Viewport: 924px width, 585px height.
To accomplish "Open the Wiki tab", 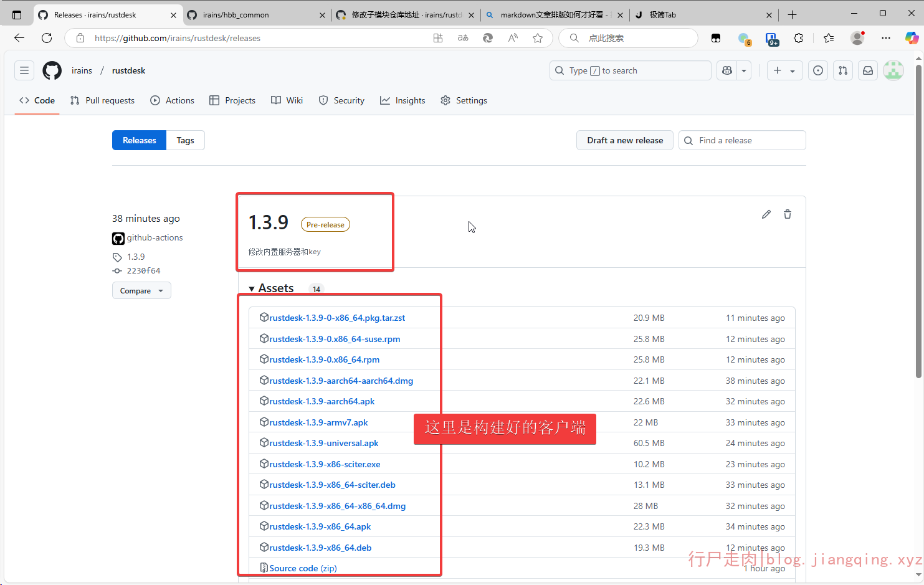I will point(287,100).
